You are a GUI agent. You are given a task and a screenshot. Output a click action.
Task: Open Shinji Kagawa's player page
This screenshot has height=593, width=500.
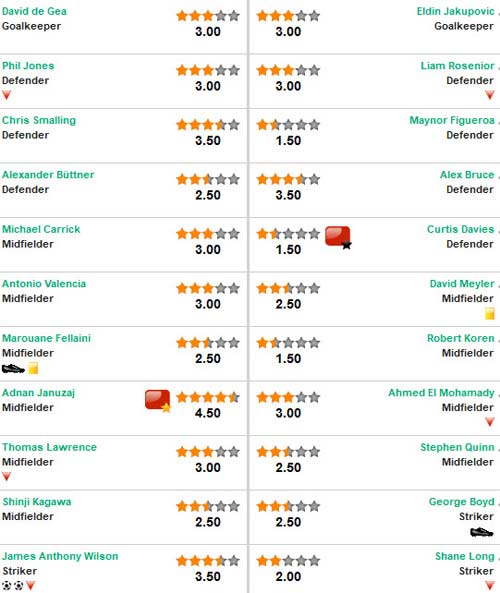point(37,502)
